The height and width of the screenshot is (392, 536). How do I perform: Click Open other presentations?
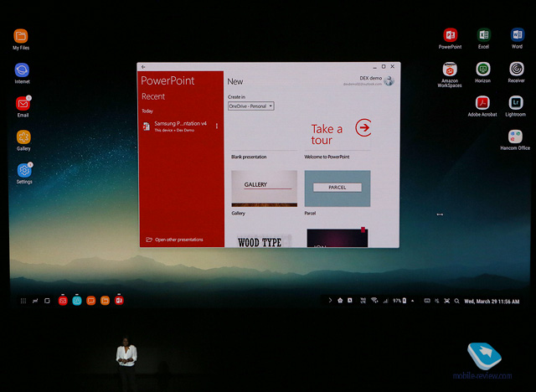coord(175,240)
